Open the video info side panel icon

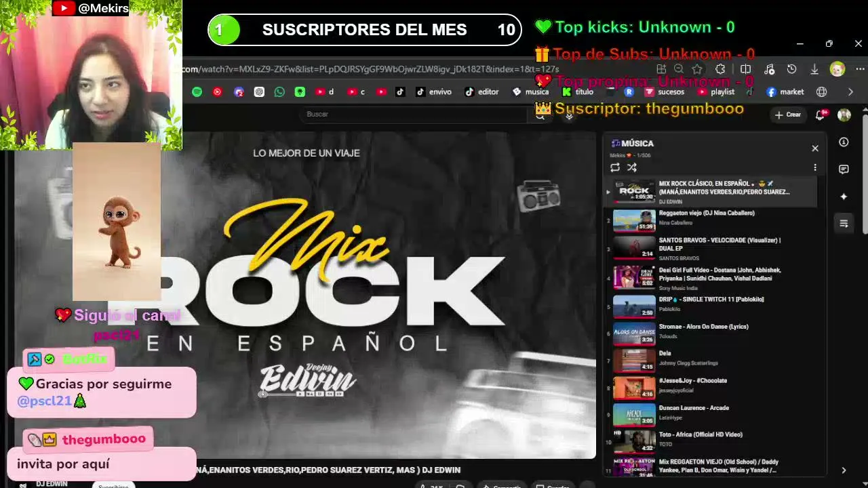click(844, 142)
